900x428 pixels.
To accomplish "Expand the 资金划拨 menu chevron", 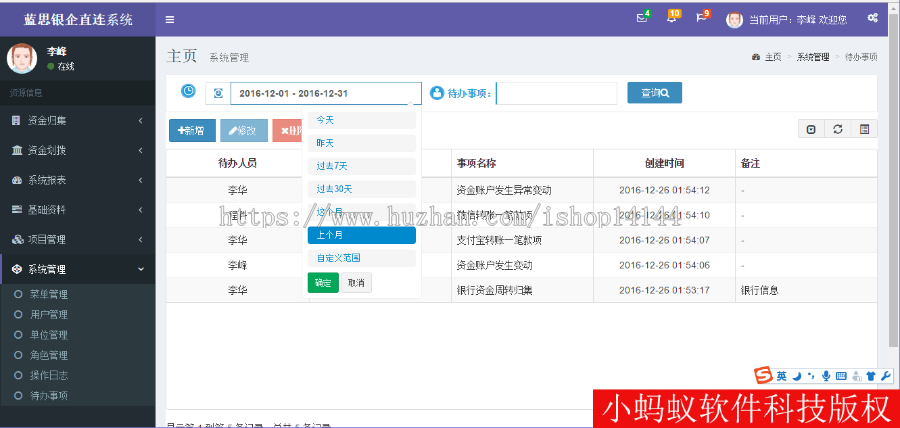I will pyautogui.click(x=141, y=150).
